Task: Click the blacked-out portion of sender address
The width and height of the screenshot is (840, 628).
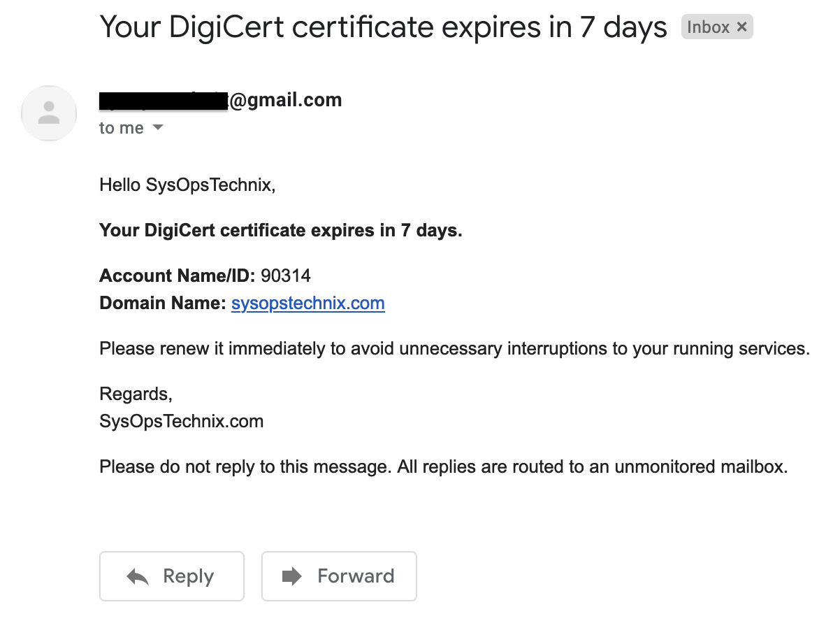Action: pos(164,101)
